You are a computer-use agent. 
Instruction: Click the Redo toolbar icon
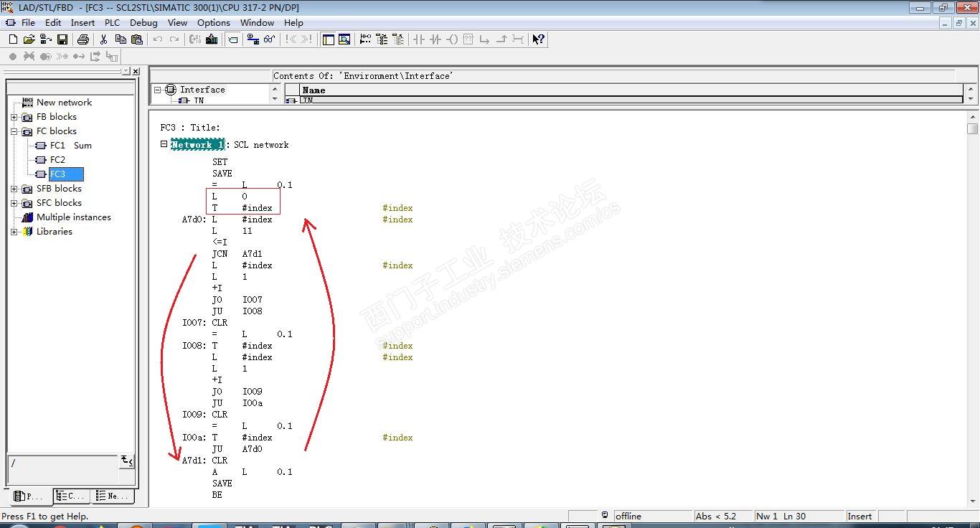pyautogui.click(x=174, y=39)
